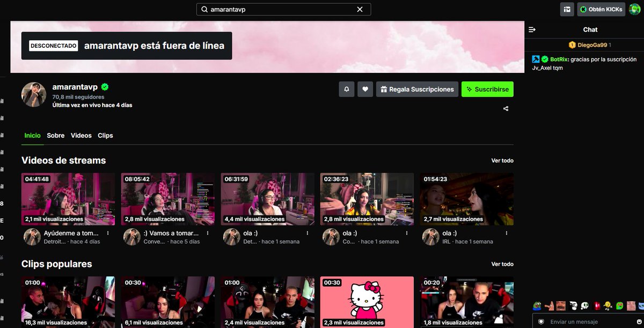Open the 06:31:59 stream video thumbnail
This screenshot has height=328, width=644.
268,198
